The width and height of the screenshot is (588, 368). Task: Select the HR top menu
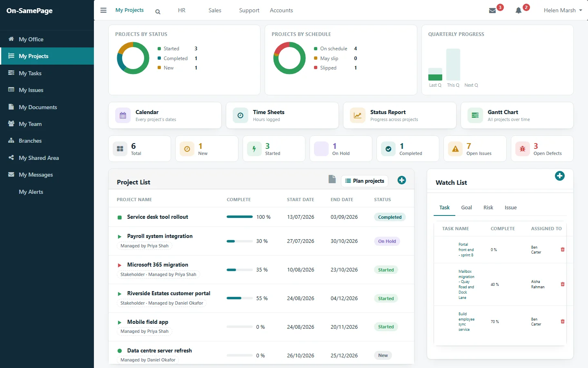click(182, 10)
